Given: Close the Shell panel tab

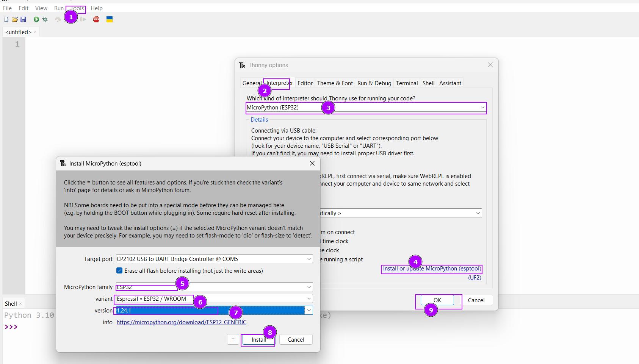Looking at the screenshot, I should coord(20,303).
